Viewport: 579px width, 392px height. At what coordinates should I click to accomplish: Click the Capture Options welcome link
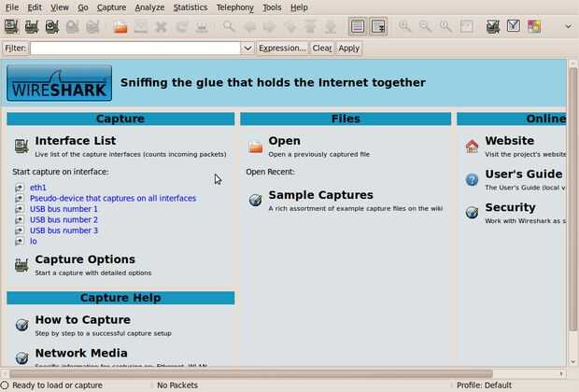pyautogui.click(x=85, y=259)
